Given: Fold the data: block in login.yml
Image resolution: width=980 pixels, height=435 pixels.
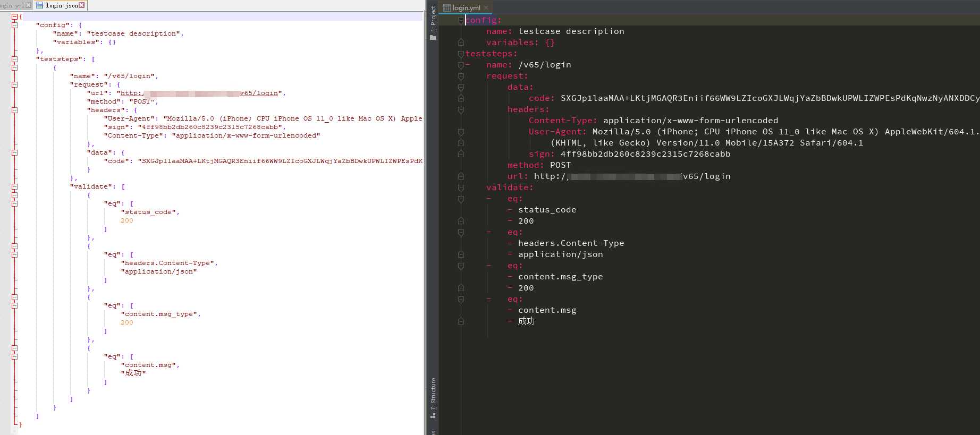Looking at the screenshot, I should click(461, 87).
